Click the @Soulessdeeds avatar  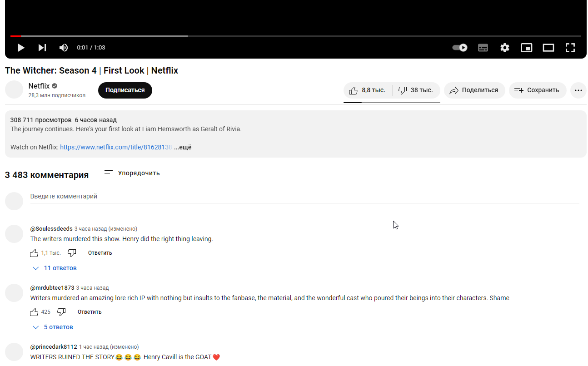point(14,234)
